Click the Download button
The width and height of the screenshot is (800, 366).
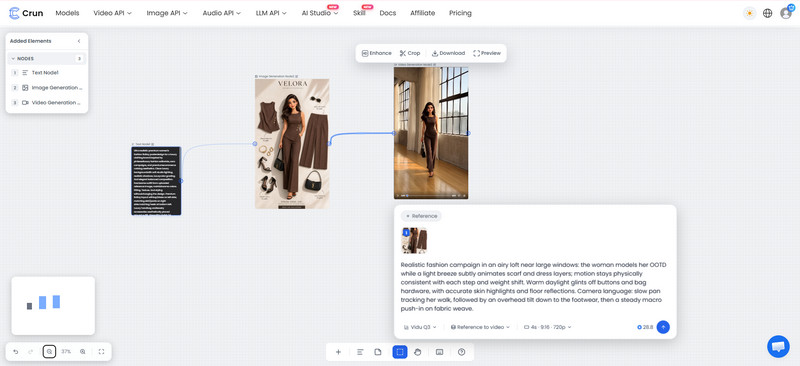pyautogui.click(x=448, y=53)
